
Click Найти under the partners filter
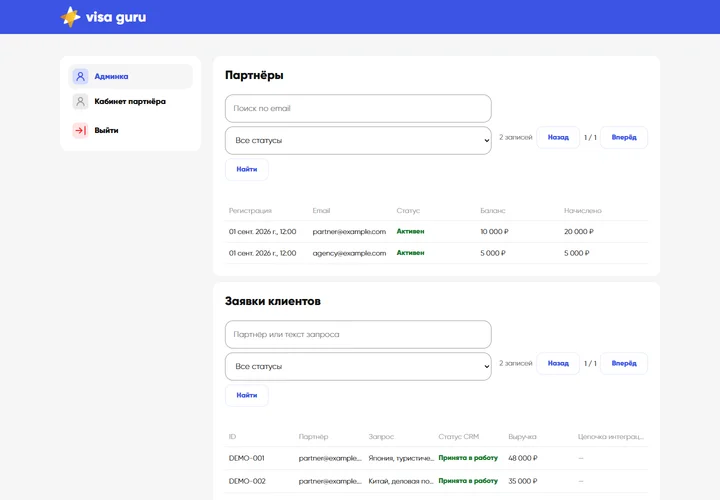pyautogui.click(x=247, y=169)
